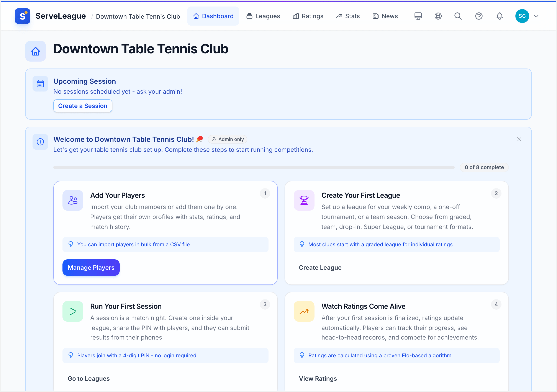Screen dimensions: 557x392
Task: Click tip 'Players join with a 4-digit PIN'
Action: pyautogui.click(x=165, y=355)
